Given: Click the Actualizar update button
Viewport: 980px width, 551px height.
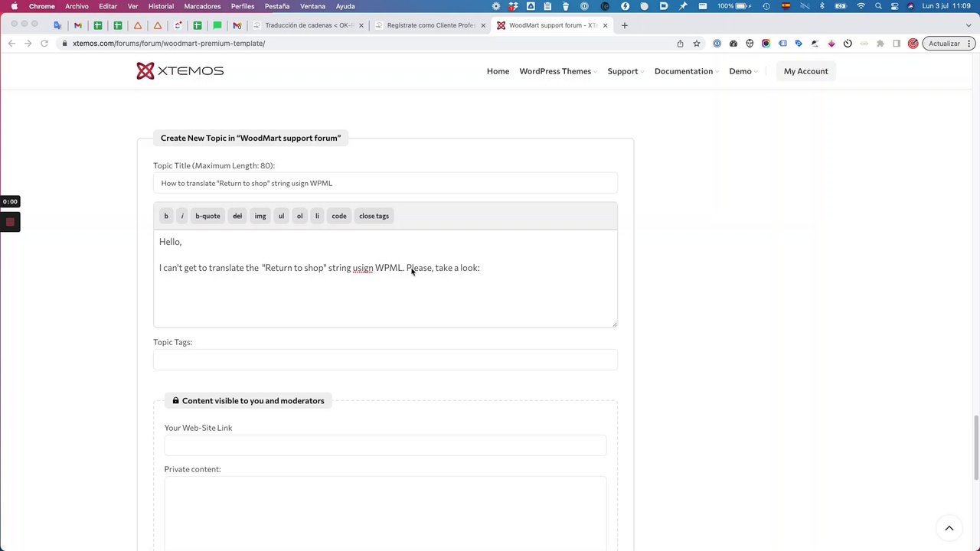Looking at the screenshot, I should 948,44.
